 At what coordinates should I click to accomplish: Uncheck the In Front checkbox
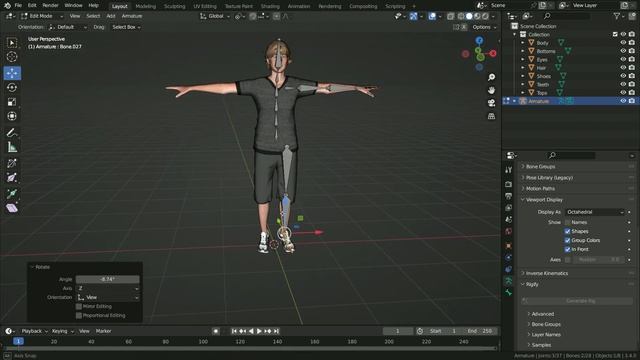click(567, 249)
